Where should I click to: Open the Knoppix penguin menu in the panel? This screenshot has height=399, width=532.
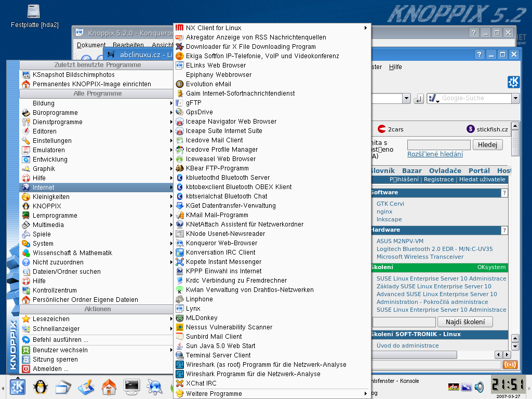click(x=40, y=387)
